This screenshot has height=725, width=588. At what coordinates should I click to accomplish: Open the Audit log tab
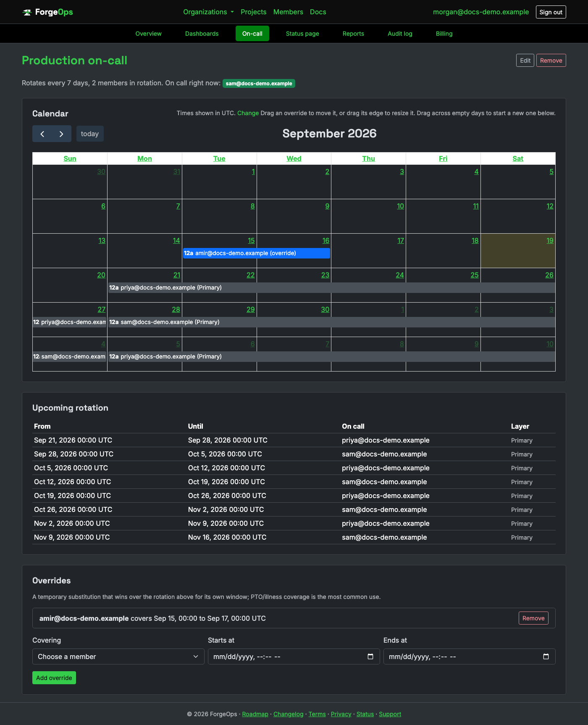(400, 34)
